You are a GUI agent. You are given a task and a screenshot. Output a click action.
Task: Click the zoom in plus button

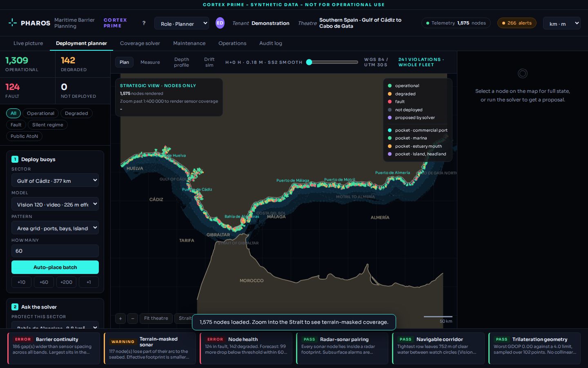[120, 319]
